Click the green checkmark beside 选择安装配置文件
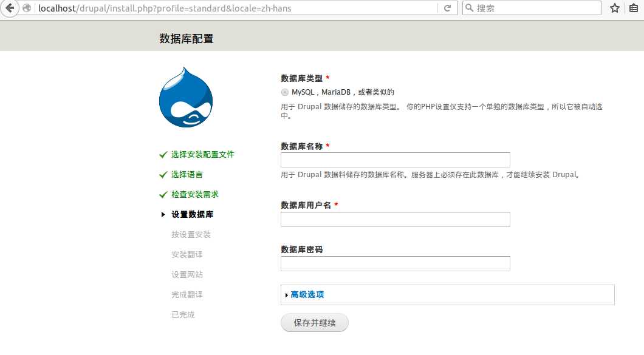Viewport: 644px width, 355px height. click(x=163, y=154)
